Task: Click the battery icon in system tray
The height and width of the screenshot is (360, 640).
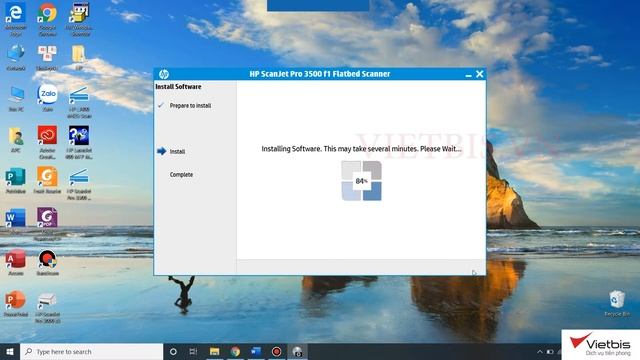Action: point(550,351)
